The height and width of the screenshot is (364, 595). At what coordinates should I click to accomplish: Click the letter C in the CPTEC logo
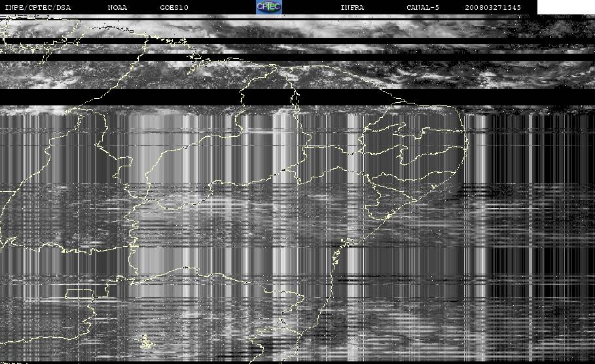coord(261,6)
